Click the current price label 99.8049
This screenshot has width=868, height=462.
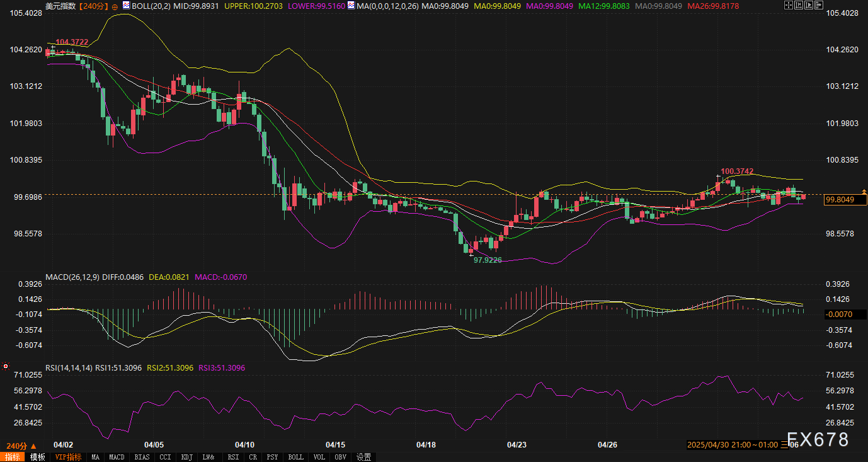[845, 199]
